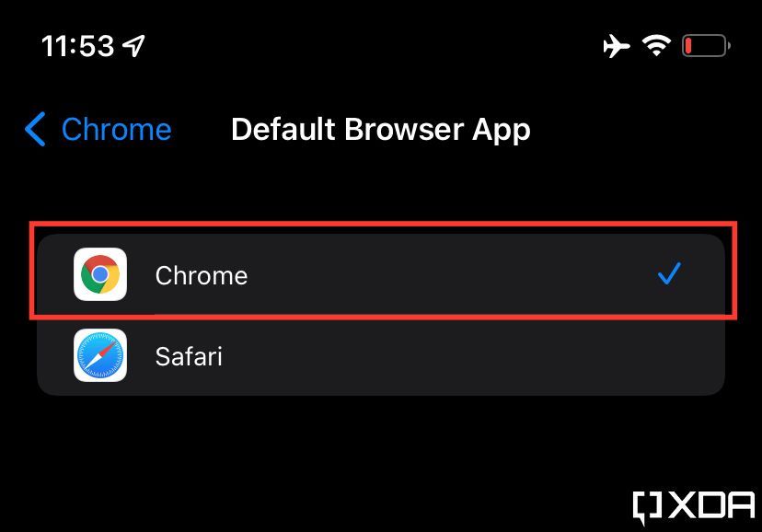Tap the Safari compass icon
The height and width of the screenshot is (532, 762).
point(100,356)
